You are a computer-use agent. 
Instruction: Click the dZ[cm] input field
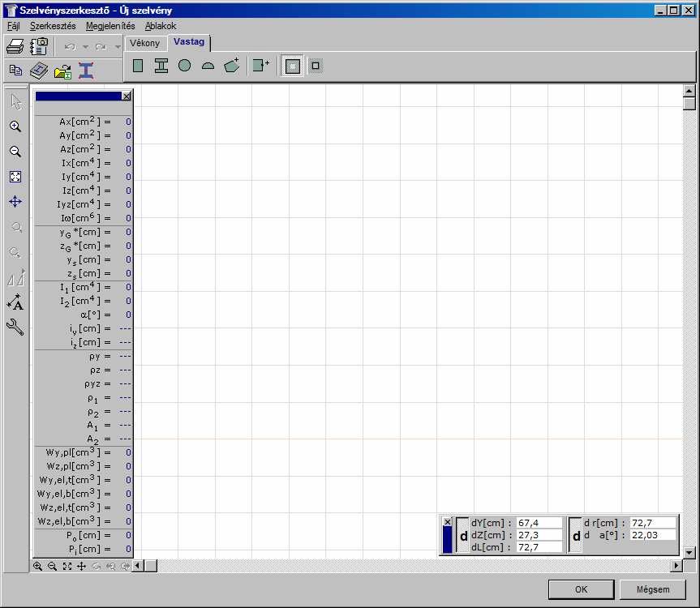(539, 535)
